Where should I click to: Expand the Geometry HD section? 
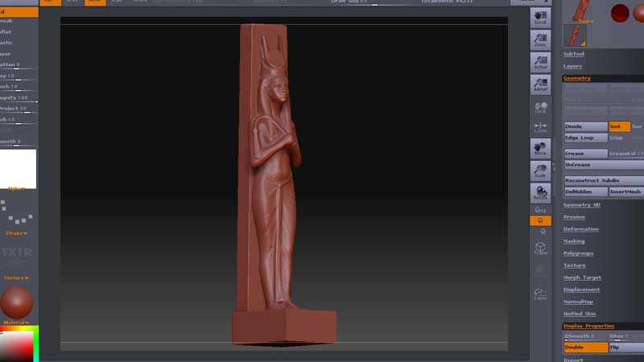tap(581, 204)
